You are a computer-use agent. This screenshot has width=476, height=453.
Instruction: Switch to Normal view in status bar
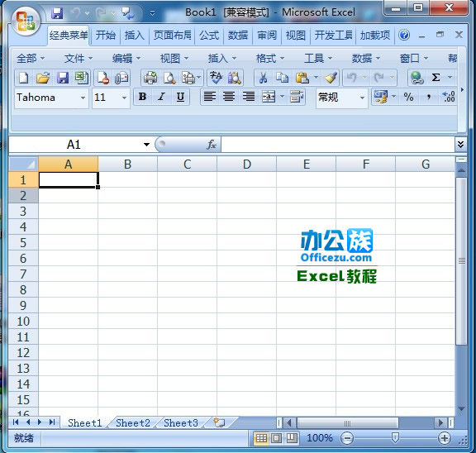click(261, 438)
